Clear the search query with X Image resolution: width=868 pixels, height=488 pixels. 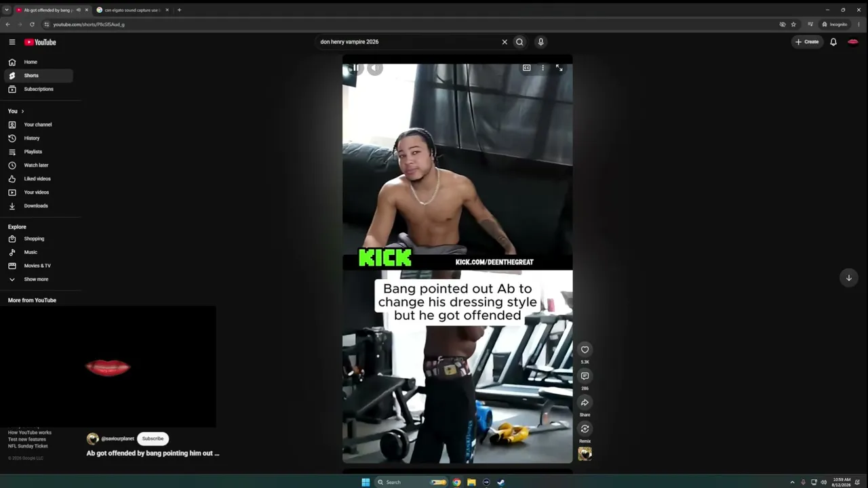tap(505, 42)
